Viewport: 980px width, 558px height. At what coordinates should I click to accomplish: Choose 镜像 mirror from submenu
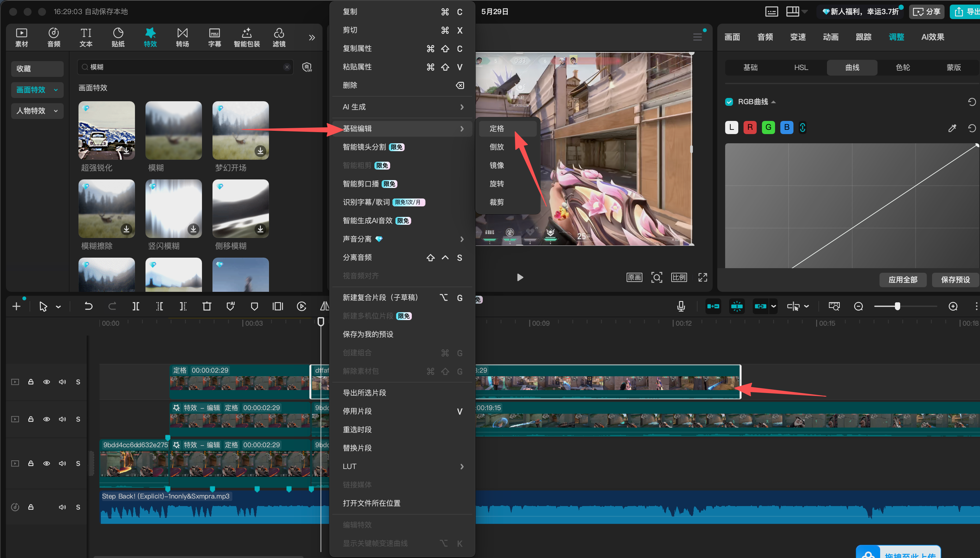pyautogui.click(x=507, y=165)
